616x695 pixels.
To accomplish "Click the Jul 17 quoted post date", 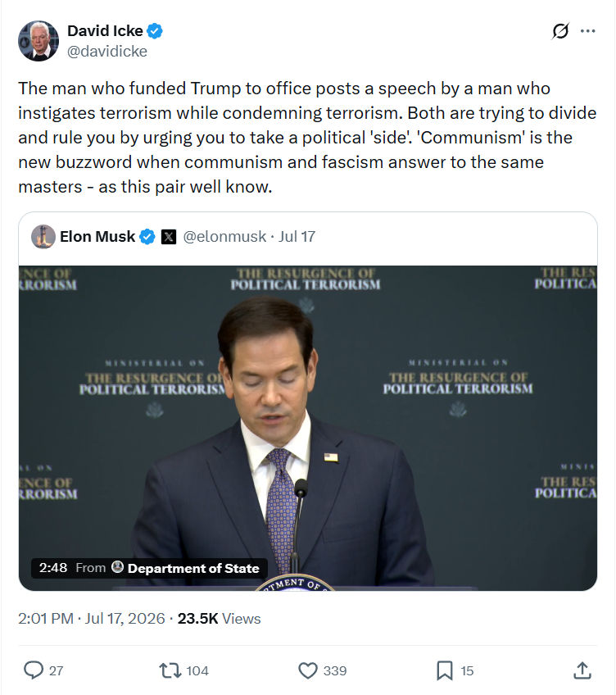I will click(297, 237).
